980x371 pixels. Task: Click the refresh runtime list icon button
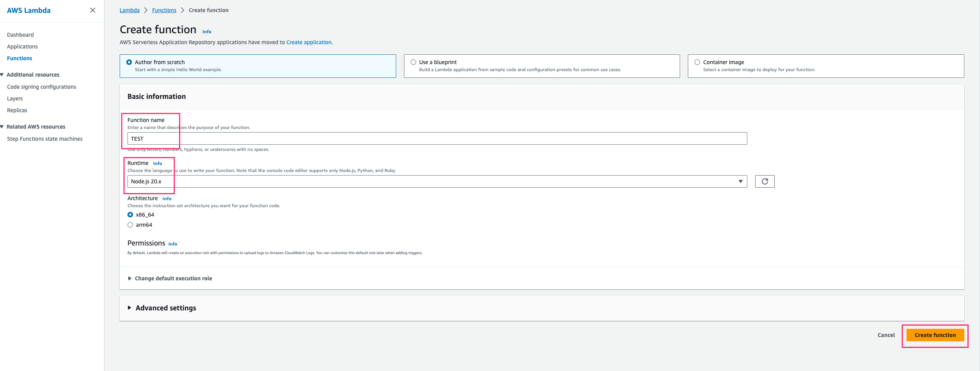point(765,181)
